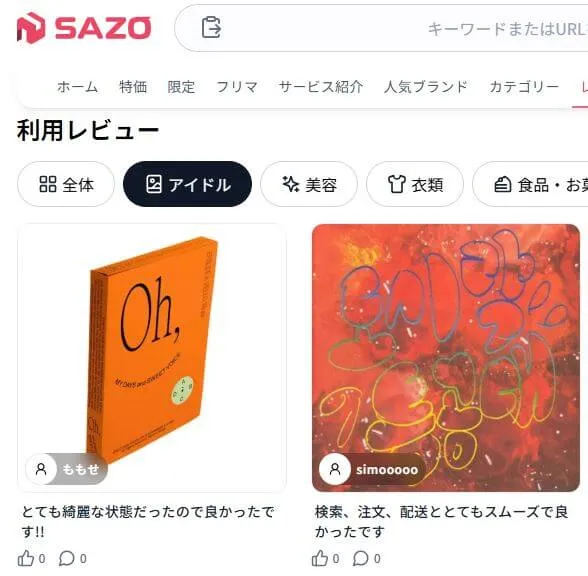Select the アイドル filter chip

pyautogui.click(x=188, y=184)
